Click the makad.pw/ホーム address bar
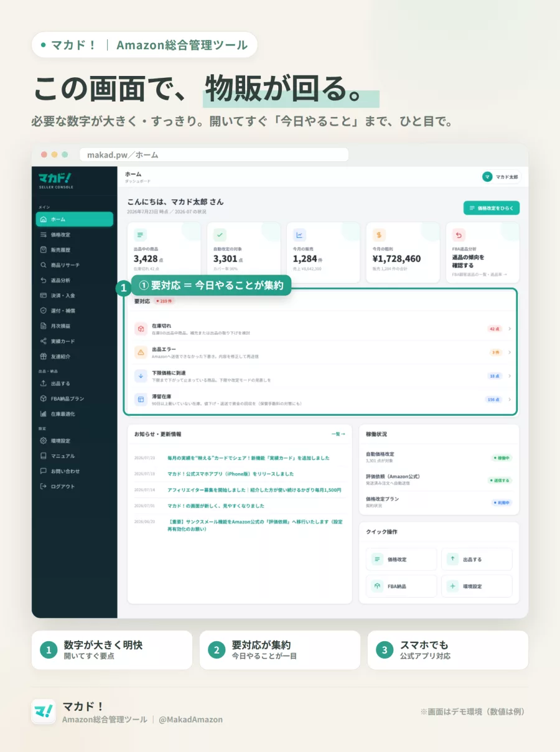The height and width of the screenshot is (752, 560). point(214,155)
